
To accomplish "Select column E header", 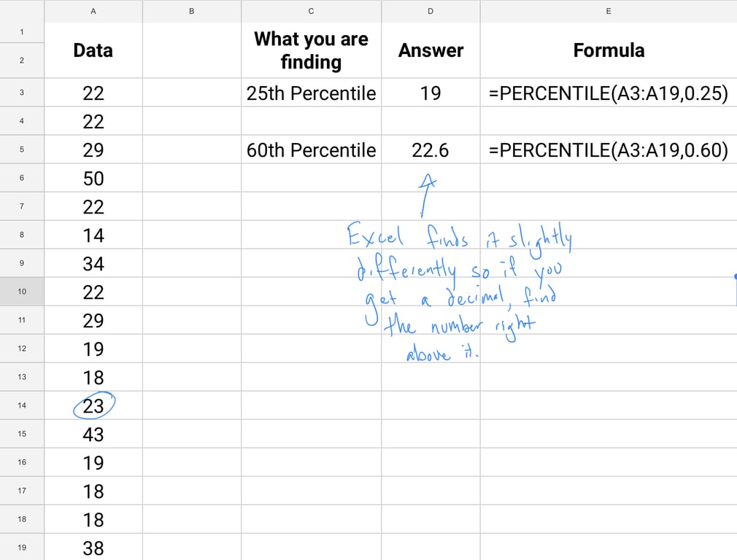I will [x=609, y=11].
